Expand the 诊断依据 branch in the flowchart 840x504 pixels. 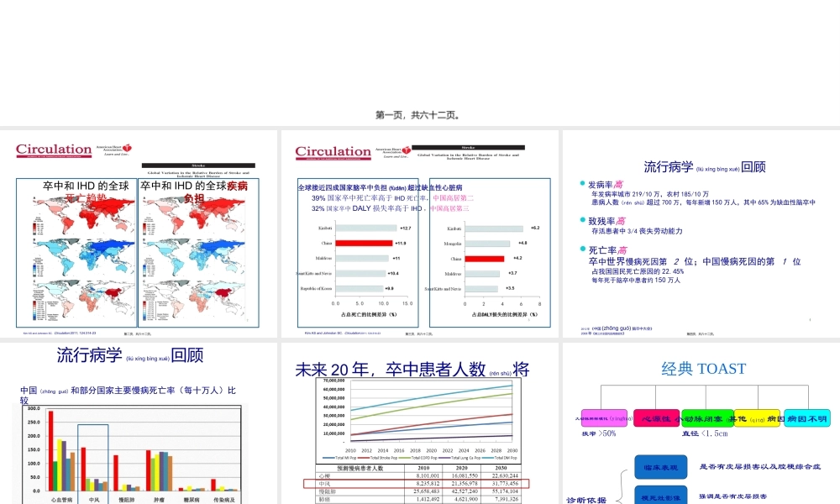click(588, 498)
